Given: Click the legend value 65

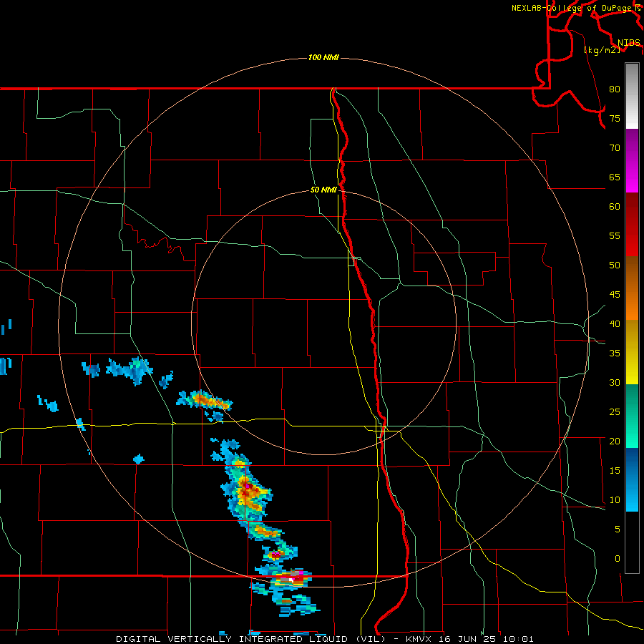Looking at the screenshot, I should coord(615,177).
